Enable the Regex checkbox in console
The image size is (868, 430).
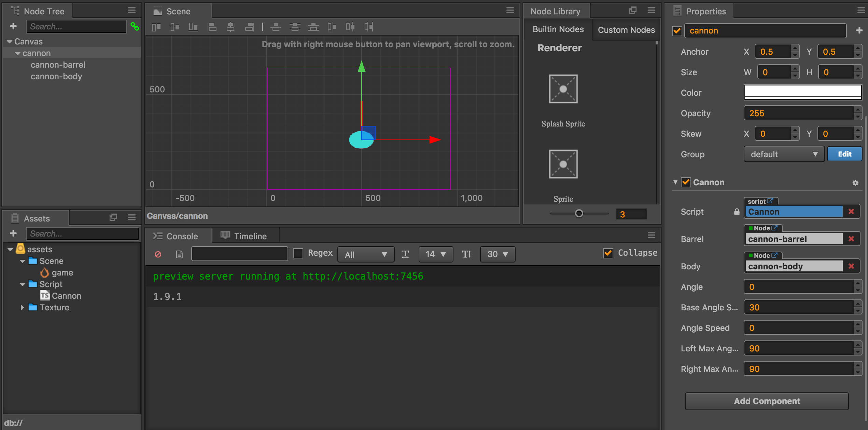(298, 253)
